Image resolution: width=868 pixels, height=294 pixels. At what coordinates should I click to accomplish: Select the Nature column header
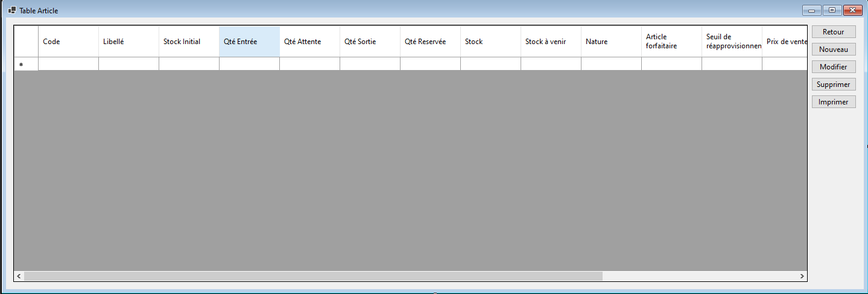click(x=611, y=42)
